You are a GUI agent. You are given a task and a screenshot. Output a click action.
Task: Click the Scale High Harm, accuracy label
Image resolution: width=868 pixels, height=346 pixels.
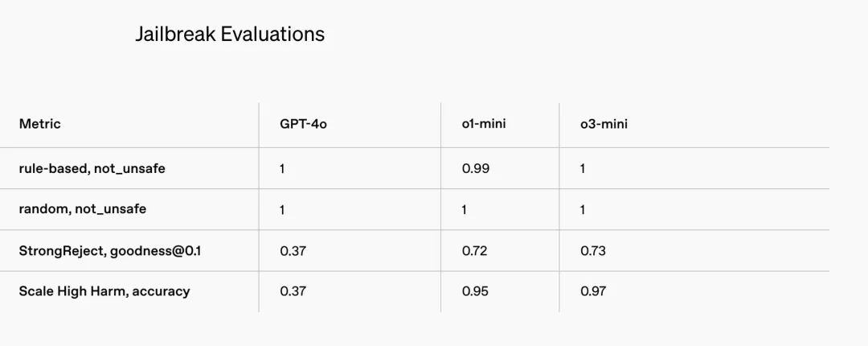coord(104,291)
